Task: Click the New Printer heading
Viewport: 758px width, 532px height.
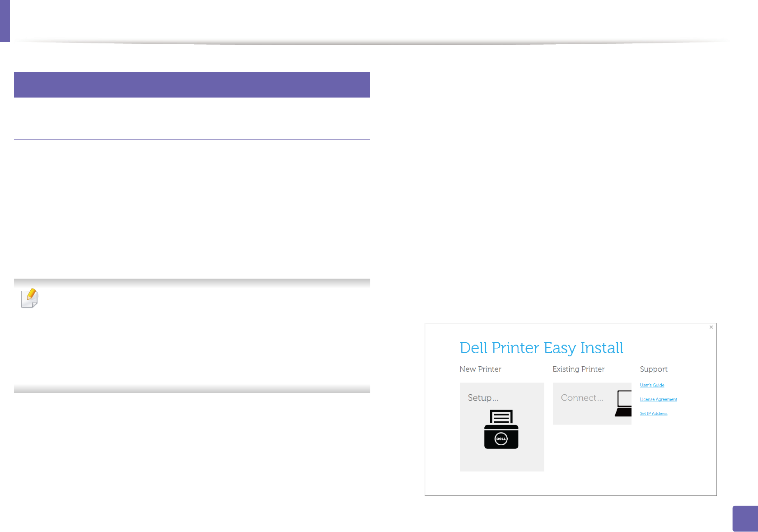Action: pyautogui.click(x=480, y=369)
